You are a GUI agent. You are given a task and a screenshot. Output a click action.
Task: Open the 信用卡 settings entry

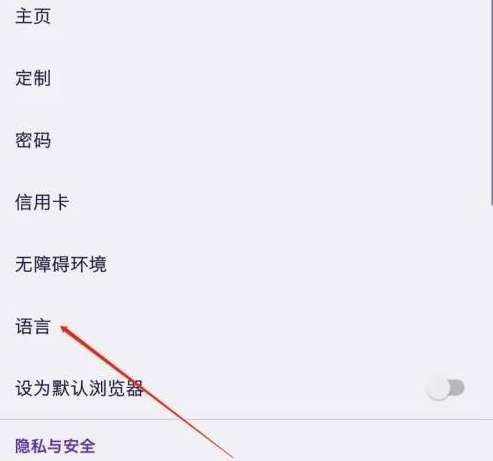point(245,202)
